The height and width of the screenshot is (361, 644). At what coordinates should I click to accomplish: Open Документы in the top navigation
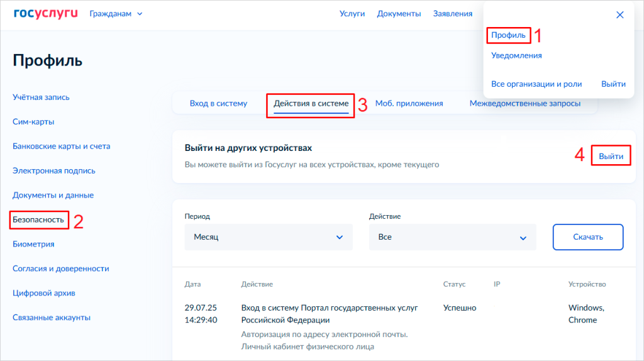click(x=399, y=14)
